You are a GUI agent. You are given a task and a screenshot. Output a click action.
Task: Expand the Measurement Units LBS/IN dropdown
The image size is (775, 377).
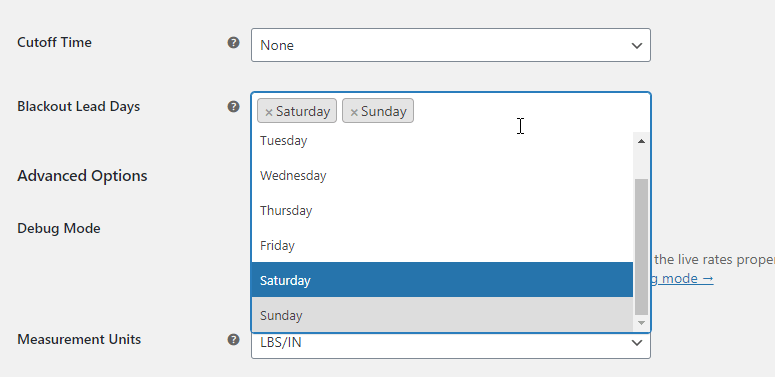tap(451, 344)
